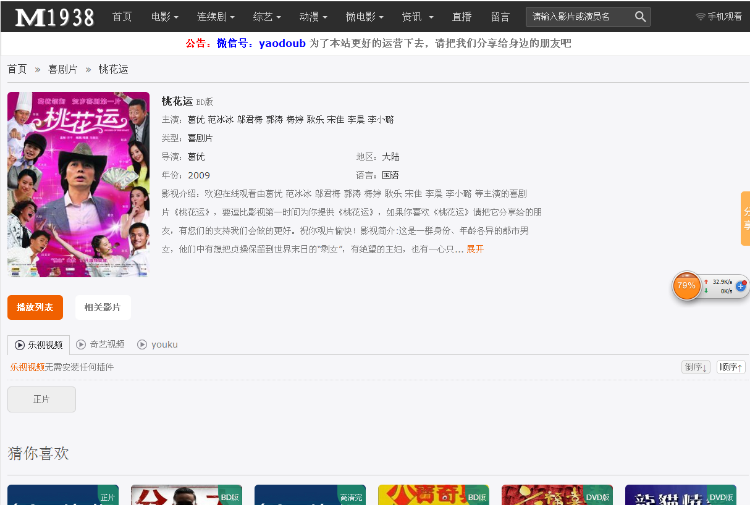Click the 79% floating speed widget
Image resolution: width=750 pixels, height=505 pixels.
[686, 285]
